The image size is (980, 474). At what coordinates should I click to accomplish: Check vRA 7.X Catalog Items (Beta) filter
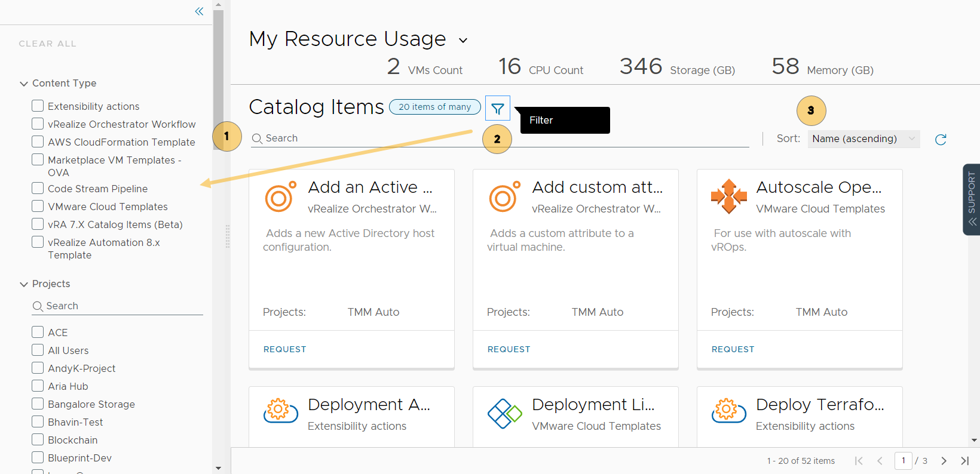tap(38, 224)
